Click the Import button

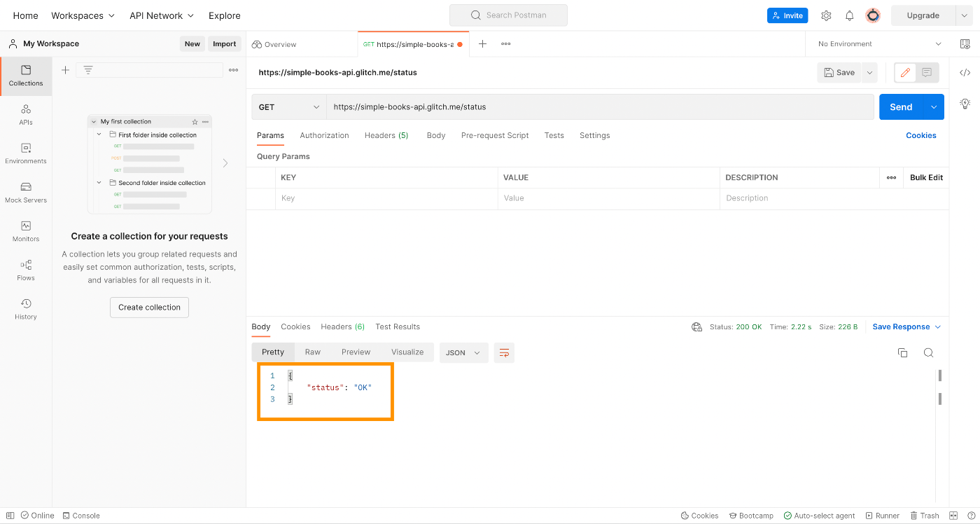[x=225, y=43]
